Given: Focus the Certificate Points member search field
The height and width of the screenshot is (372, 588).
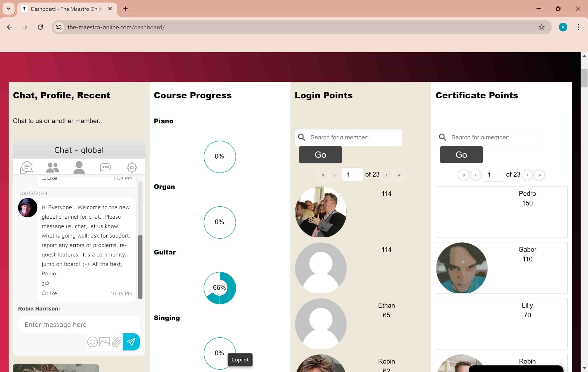Looking at the screenshot, I should click(489, 137).
